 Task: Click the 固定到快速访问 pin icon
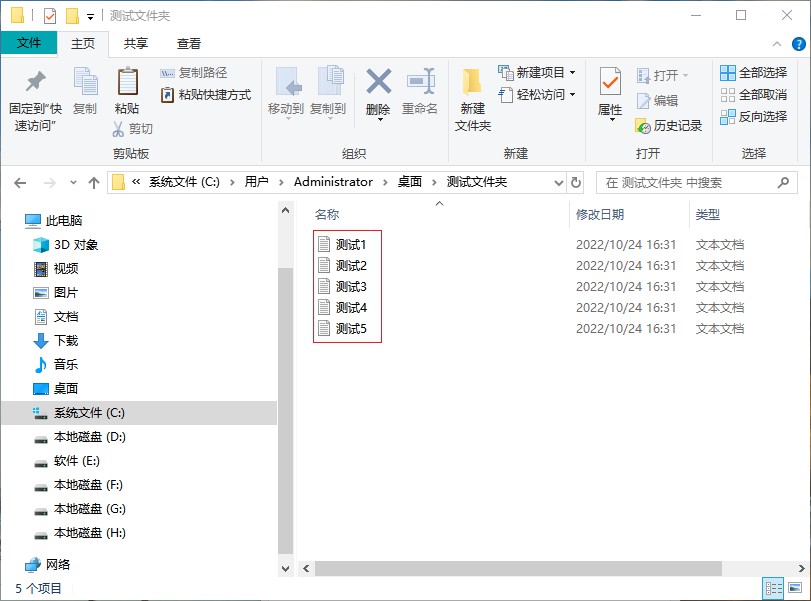click(35, 82)
